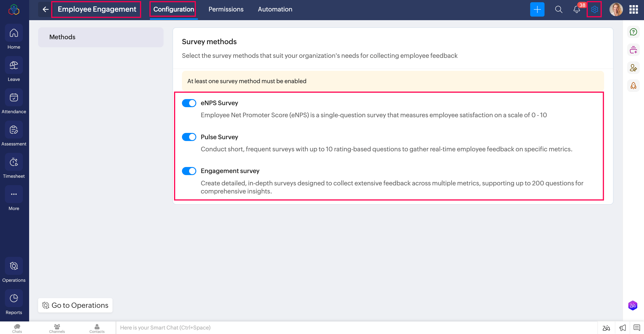Open the Reports sidebar icon
This screenshot has width=644, height=334.
pyautogui.click(x=14, y=299)
